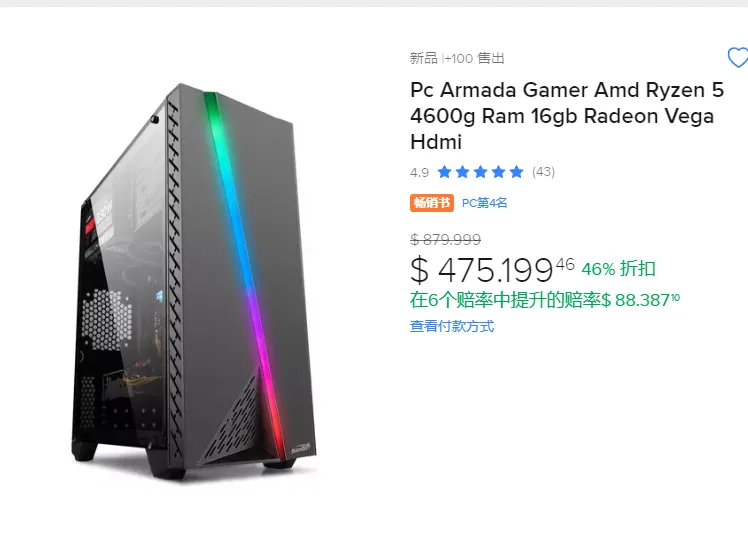The height and width of the screenshot is (535, 748).
Task: Click the crossed-out $ 879.999 price
Action: (x=446, y=239)
